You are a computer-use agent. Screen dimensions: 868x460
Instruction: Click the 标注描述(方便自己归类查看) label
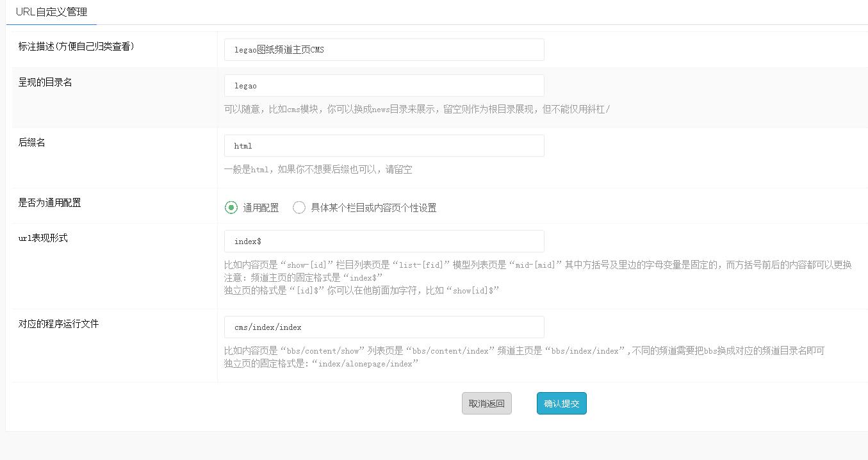(76, 47)
